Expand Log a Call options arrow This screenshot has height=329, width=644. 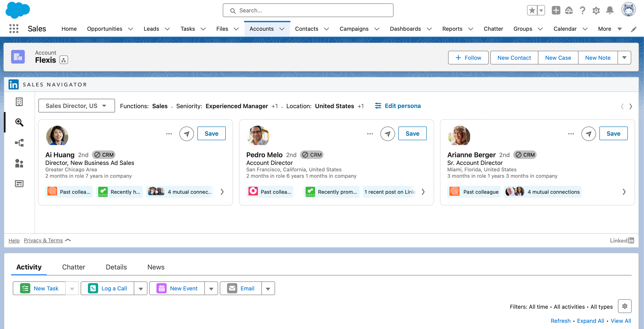click(x=141, y=288)
